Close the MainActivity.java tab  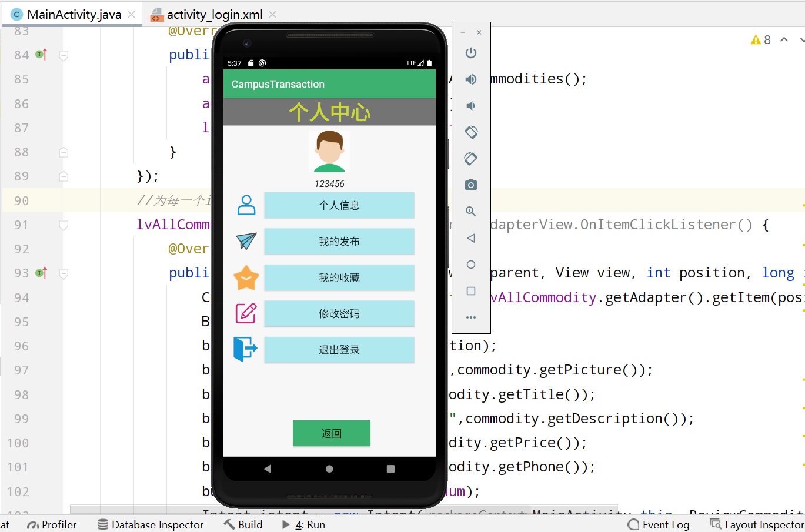pos(131,14)
